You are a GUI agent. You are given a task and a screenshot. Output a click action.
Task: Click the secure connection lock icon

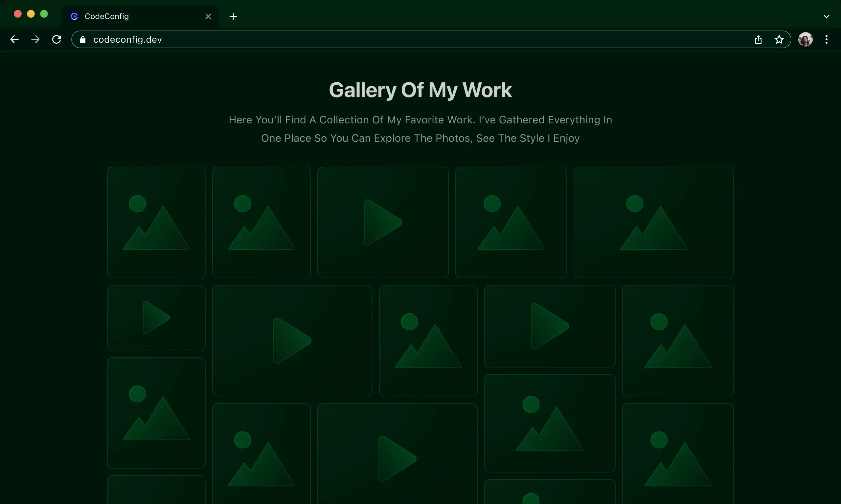[x=82, y=39]
